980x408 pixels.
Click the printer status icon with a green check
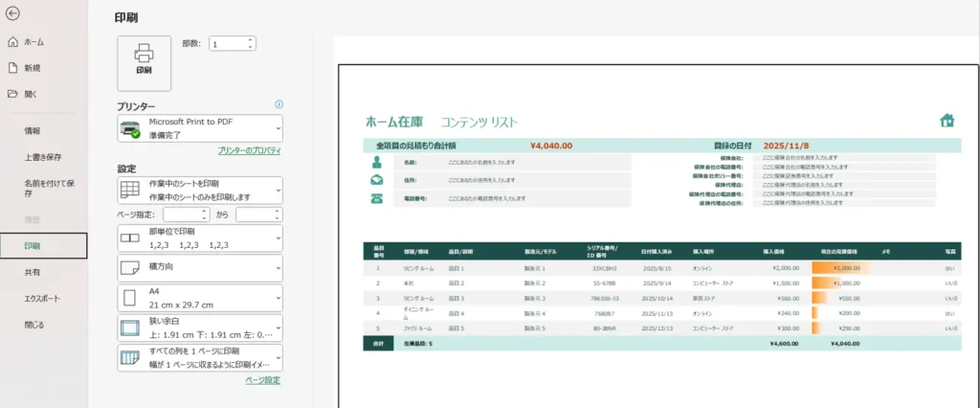130,129
